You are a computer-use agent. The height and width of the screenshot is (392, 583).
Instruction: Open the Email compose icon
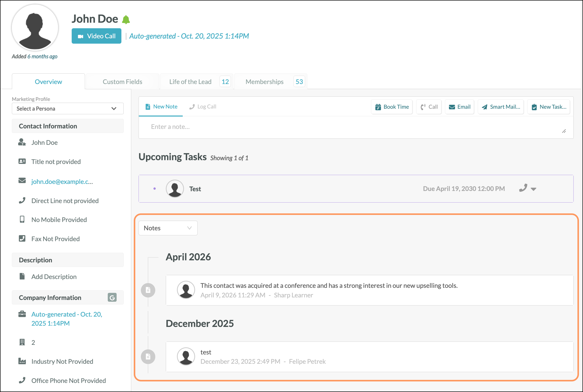coord(452,107)
